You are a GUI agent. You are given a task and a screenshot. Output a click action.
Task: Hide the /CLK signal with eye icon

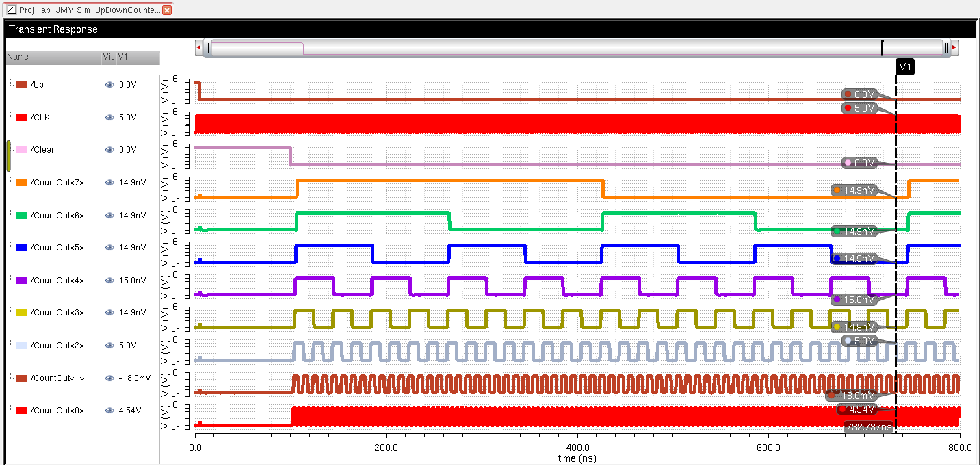pyautogui.click(x=109, y=118)
